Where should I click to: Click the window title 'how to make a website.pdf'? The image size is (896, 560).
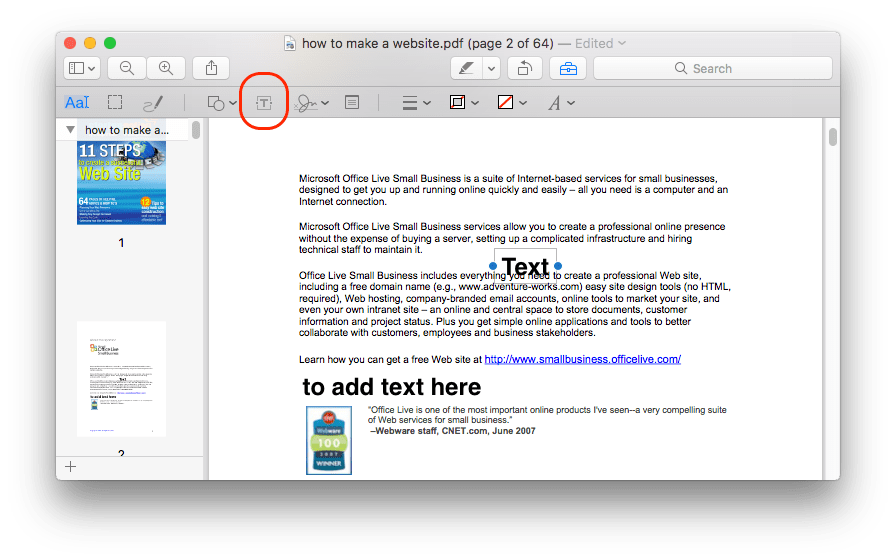pos(382,43)
